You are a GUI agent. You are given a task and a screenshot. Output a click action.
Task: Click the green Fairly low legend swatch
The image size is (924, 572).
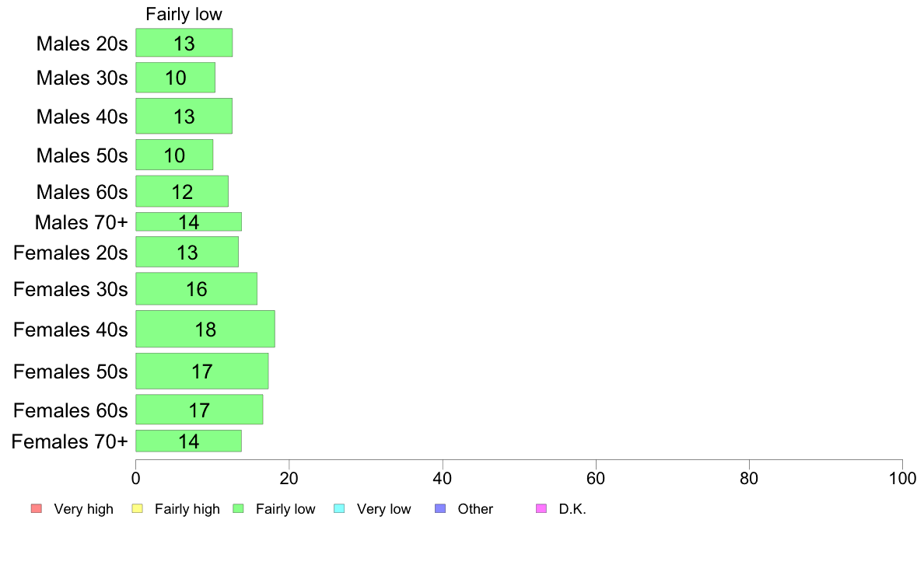point(238,508)
